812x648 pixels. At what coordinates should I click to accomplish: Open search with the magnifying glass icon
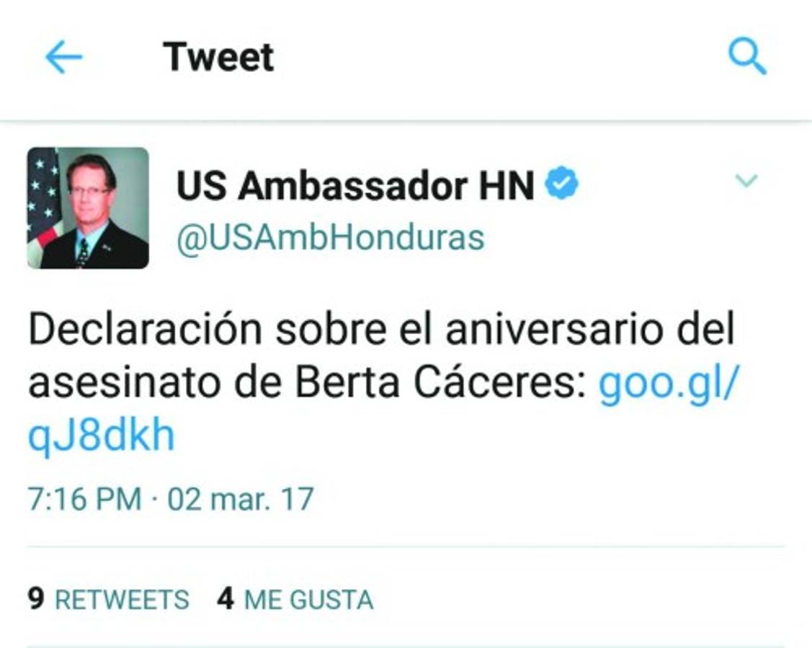tap(746, 56)
